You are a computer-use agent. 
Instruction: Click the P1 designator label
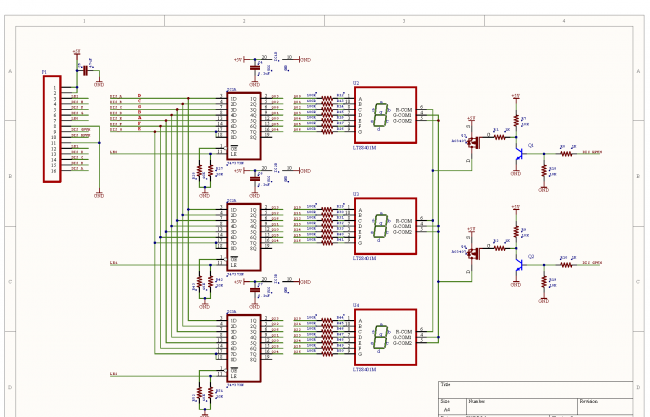44,72
